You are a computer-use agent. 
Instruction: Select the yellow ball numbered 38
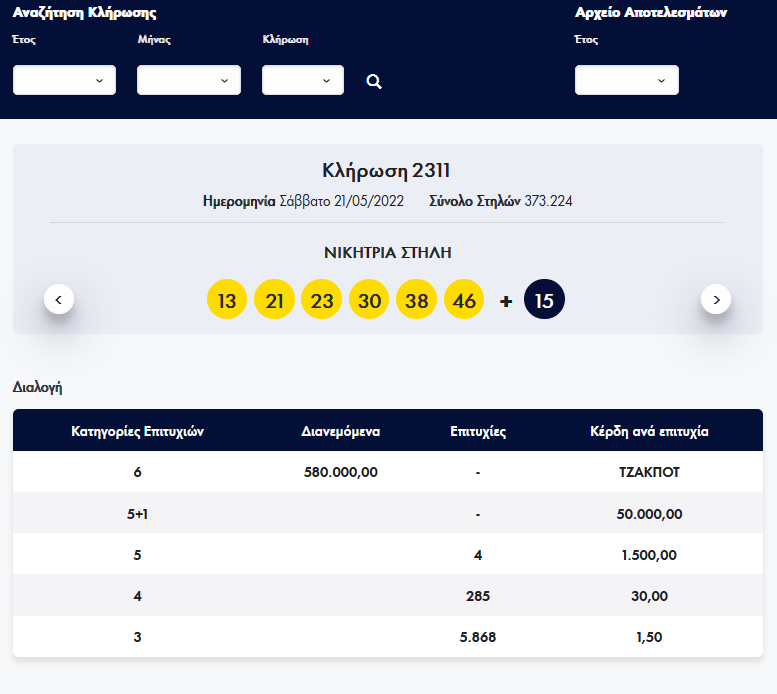[416, 300]
